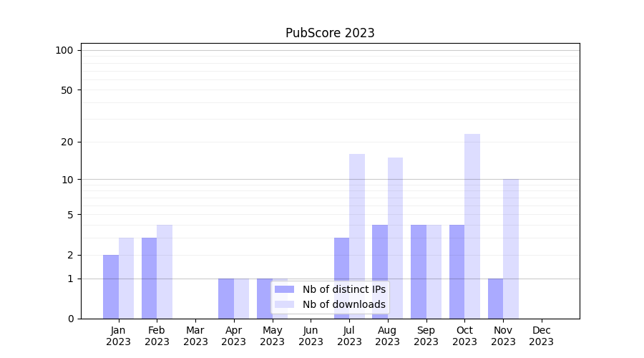
Task: Select the 'Nb of distinct IPs' legend label
Action: pyautogui.click(x=343, y=289)
